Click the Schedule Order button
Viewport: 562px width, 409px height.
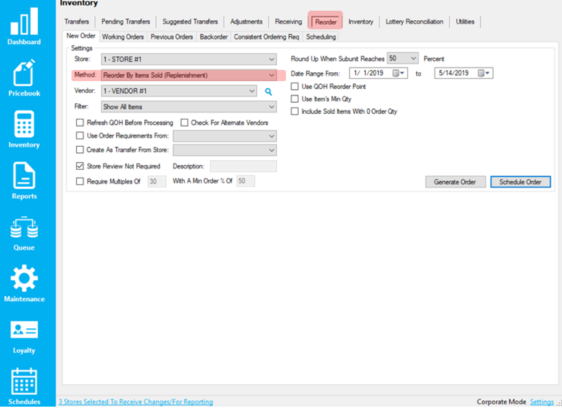point(520,182)
